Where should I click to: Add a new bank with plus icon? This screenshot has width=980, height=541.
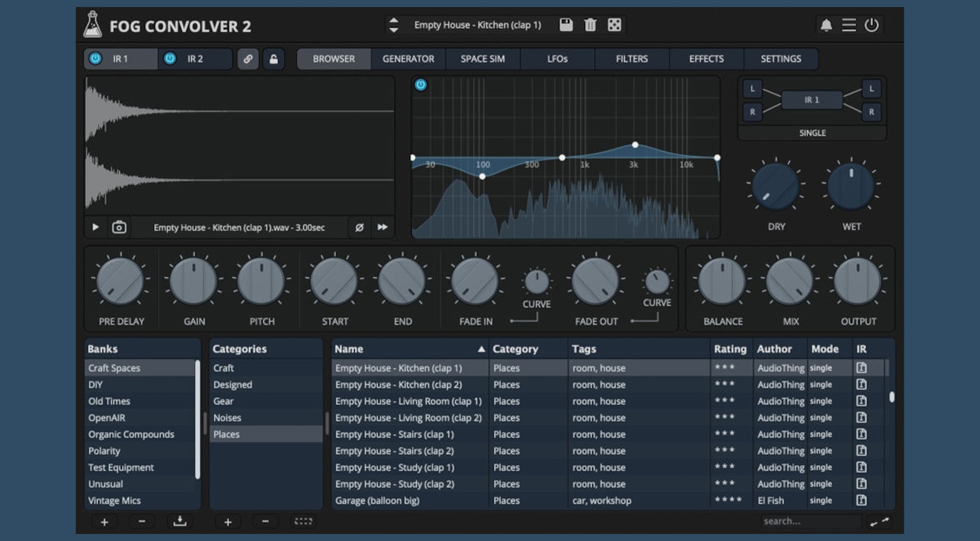104,522
